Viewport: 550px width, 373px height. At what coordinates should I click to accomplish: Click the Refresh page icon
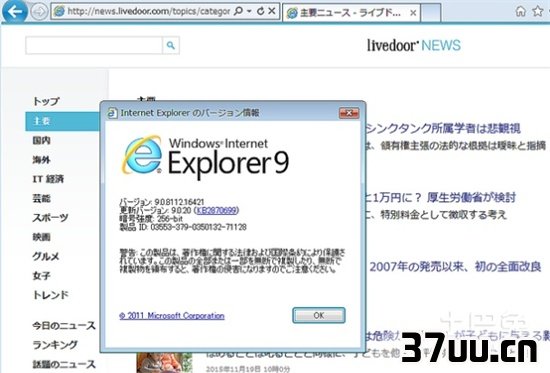pyautogui.click(x=260, y=11)
